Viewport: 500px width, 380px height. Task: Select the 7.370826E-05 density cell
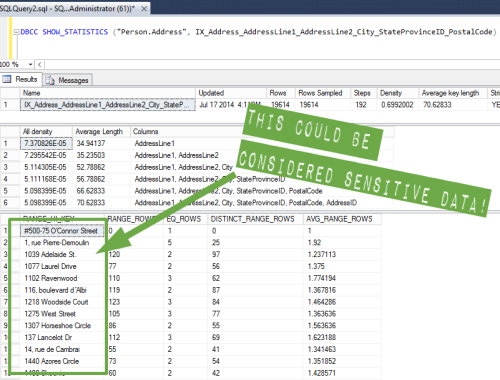pos(46,143)
